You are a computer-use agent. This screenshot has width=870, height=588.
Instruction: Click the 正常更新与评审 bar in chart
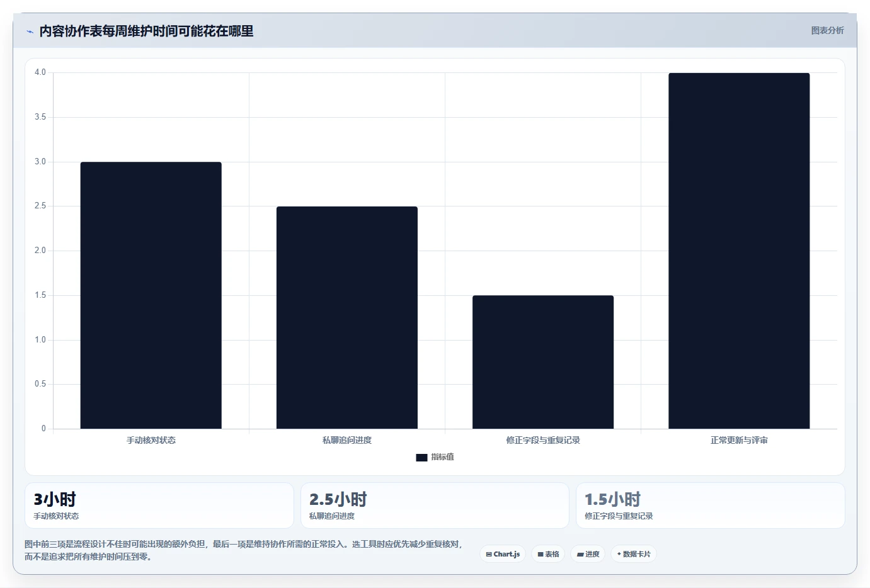[x=739, y=251]
